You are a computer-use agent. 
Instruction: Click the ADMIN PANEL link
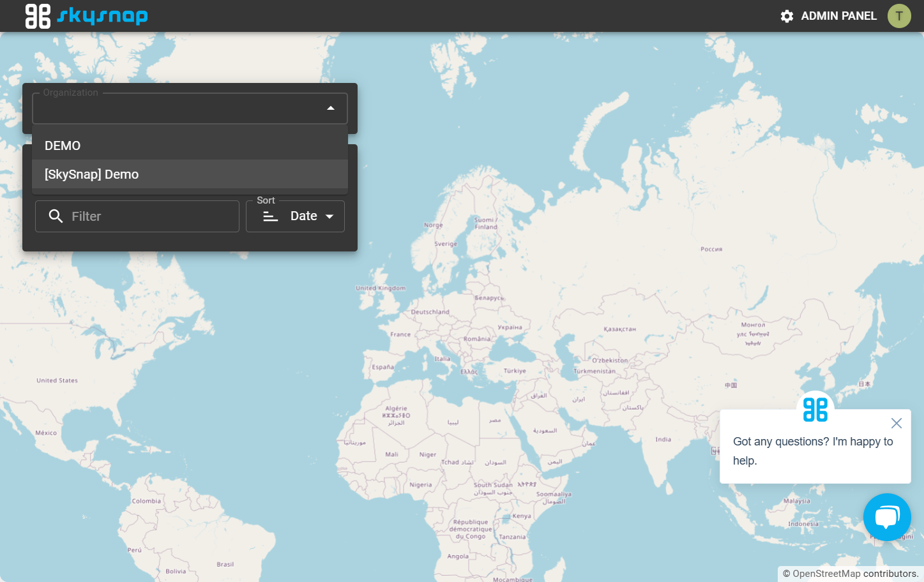pos(838,16)
